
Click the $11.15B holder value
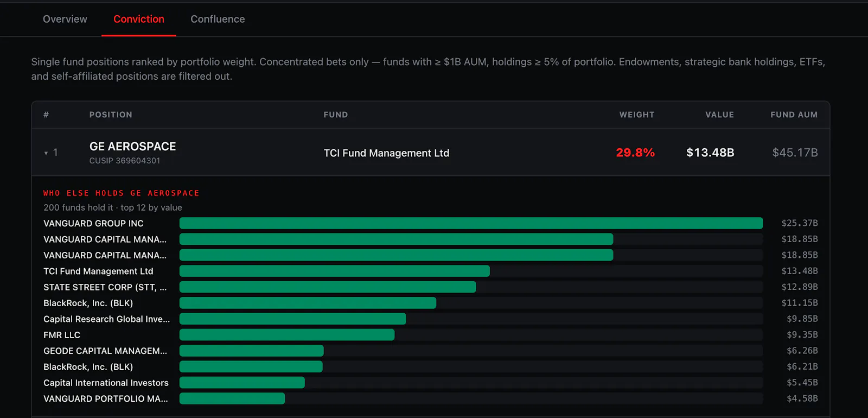coord(800,303)
